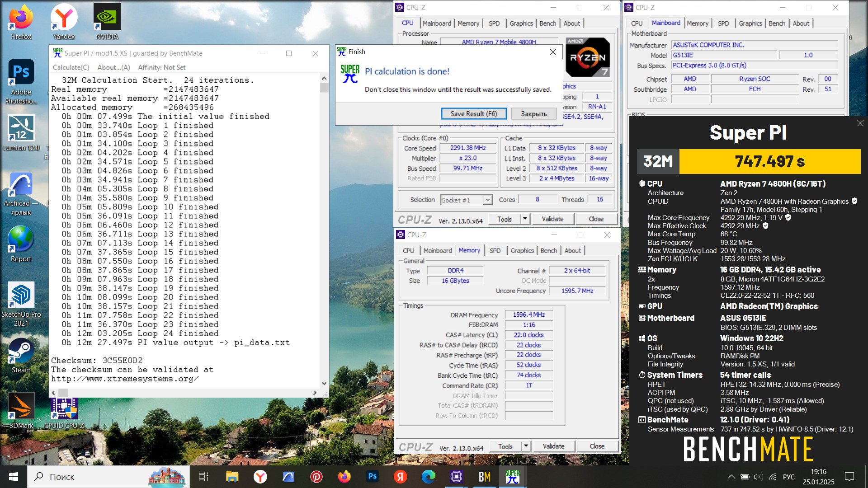Launch Adobe Photoshop from the desktop

pyautogui.click(x=21, y=81)
